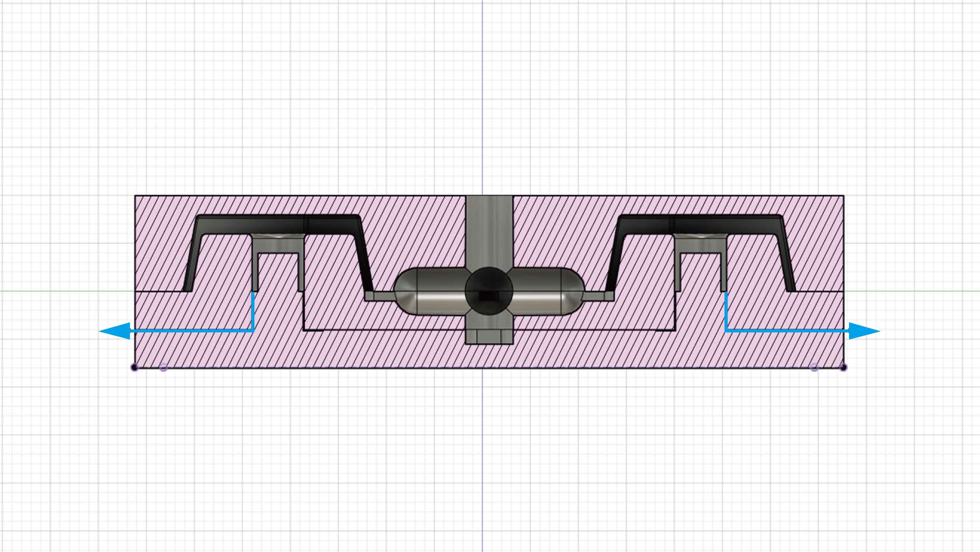Select black sketch point at bottom-left corner
Image resolution: width=980 pixels, height=552 pixels.
pyautogui.click(x=134, y=367)
